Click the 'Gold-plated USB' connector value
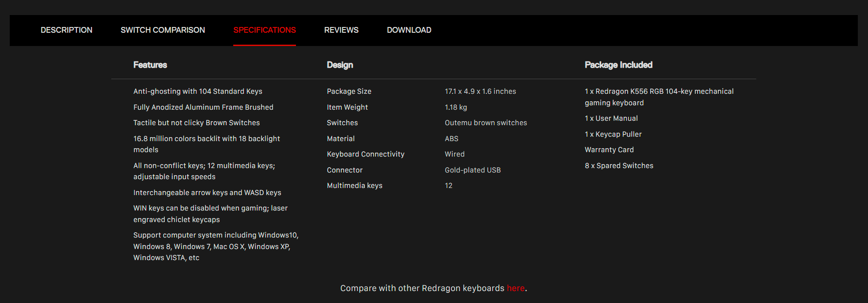 (x=473, y=170)
